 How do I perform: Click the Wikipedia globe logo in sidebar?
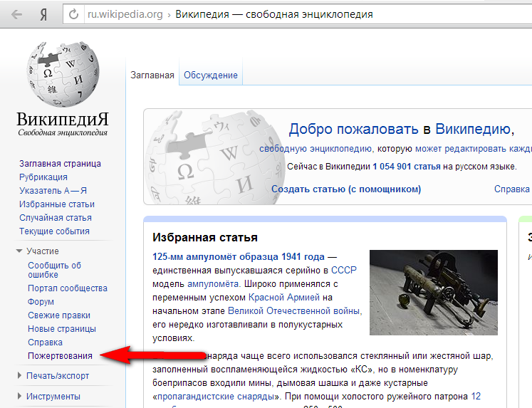[x=63, y=74]
